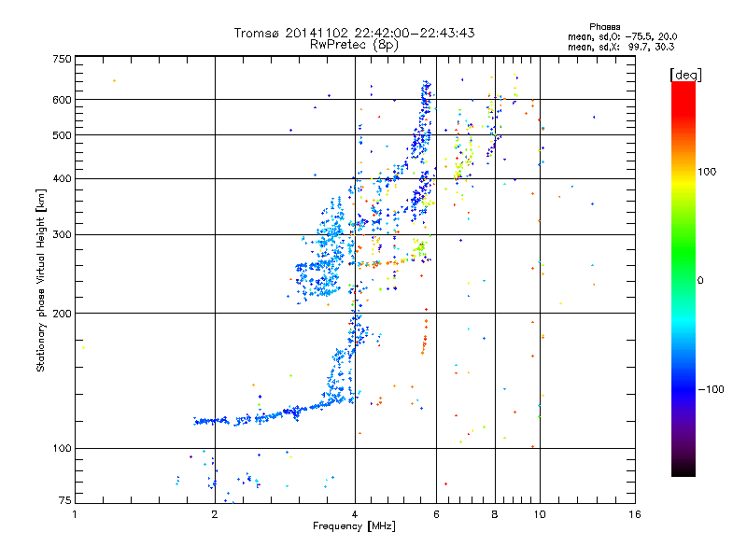Click the 'mean, sd,X: 99.7, 30.3' statistic
The width and height of the screenshot is (747, 560).
pyautogui.click(x=621, y=47)
